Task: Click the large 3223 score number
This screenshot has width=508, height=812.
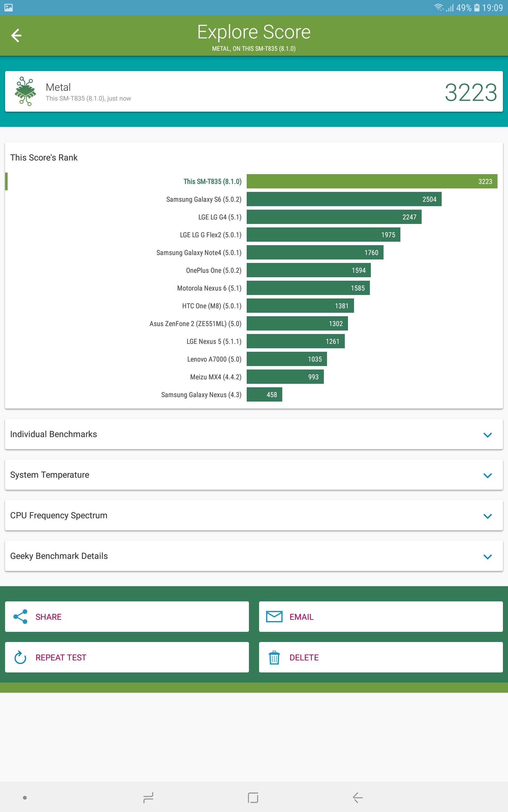Action: (471, 92)
